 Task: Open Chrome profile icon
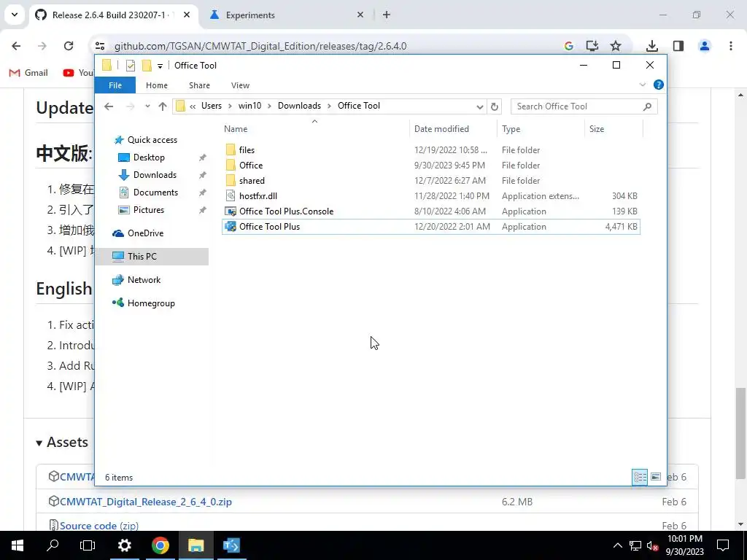704,46
